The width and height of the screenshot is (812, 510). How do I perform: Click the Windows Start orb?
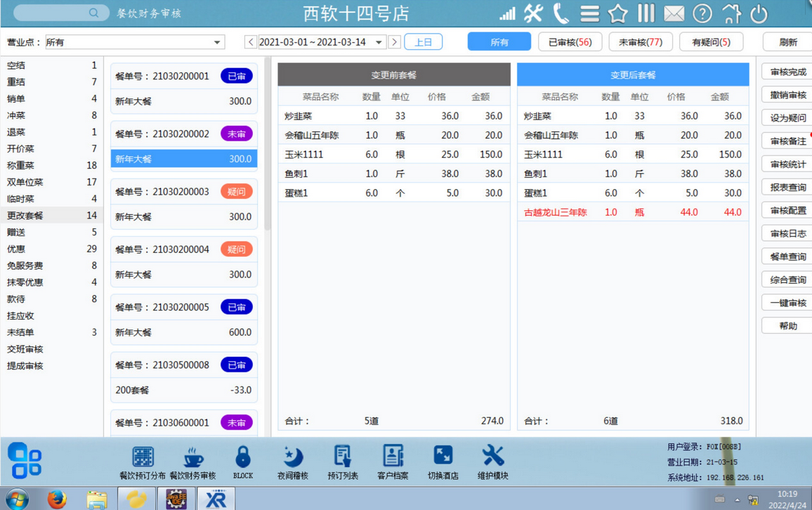pyautogui.click(x=17, y=499)
